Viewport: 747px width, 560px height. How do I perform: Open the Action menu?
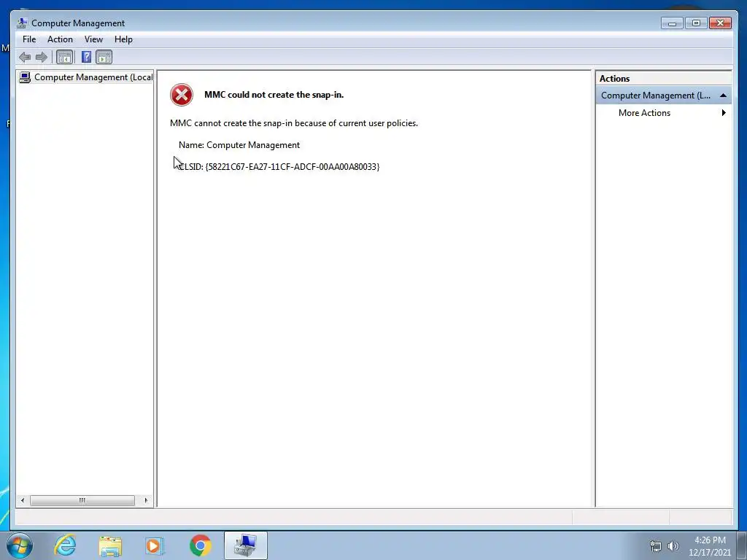[x=60, y=39]
